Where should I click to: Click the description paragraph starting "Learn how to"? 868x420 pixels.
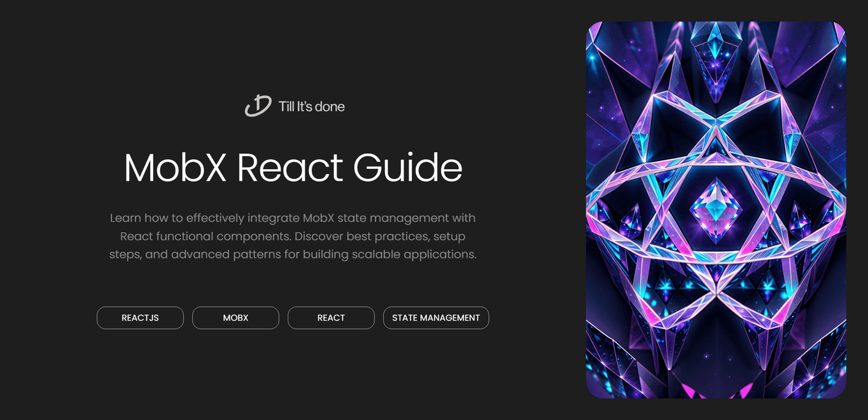click(x=293, y=236)
